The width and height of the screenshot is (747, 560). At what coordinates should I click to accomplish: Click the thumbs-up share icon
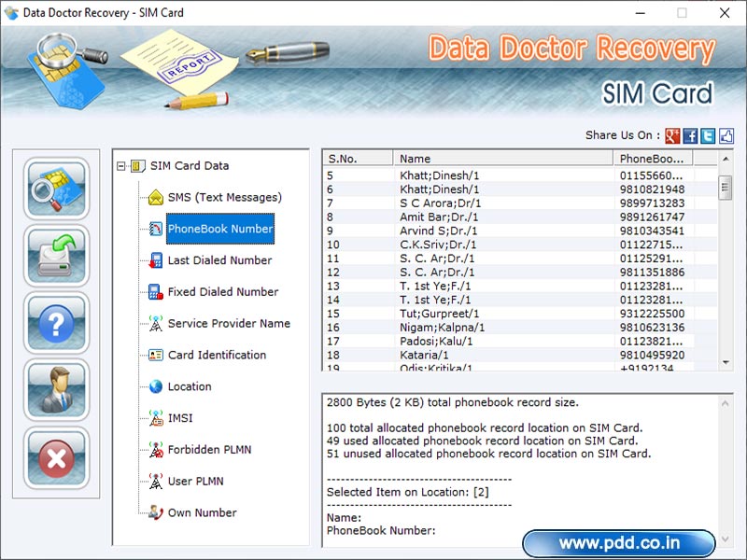pyautogui.click(x=726, y=135)
